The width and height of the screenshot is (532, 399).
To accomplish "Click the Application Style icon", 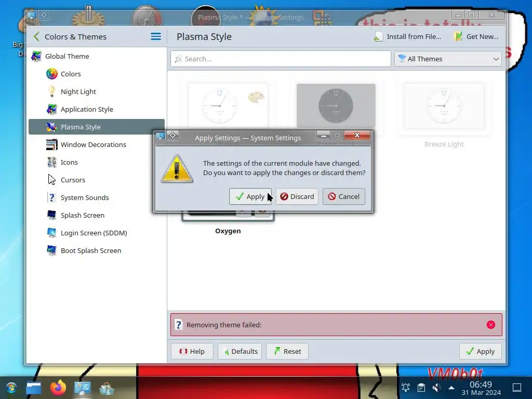I will coord(52,109).
